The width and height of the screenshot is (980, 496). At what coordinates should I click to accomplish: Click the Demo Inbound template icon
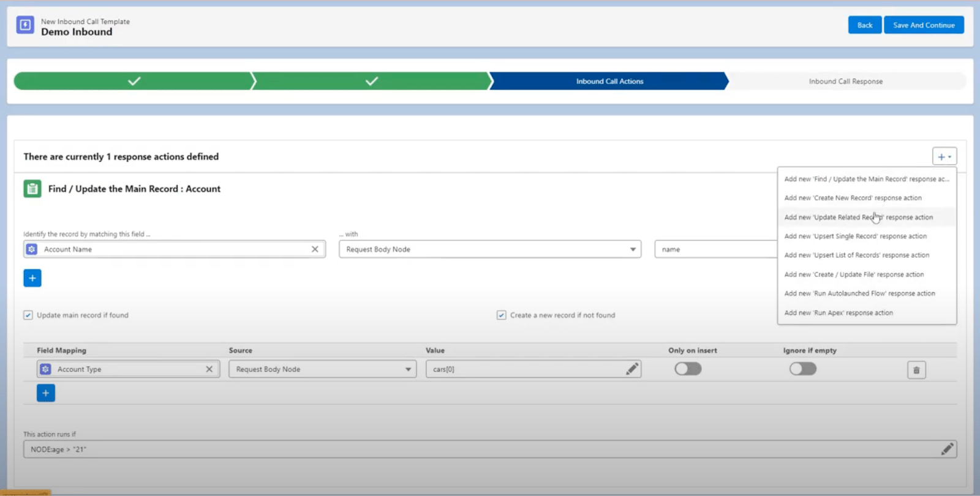(x=25, y=25)
